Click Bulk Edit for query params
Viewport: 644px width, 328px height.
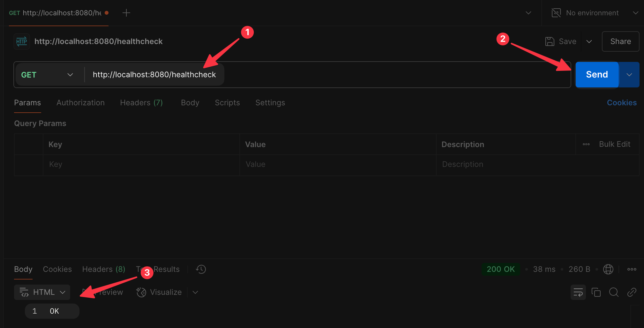click(x=614, y=144)
